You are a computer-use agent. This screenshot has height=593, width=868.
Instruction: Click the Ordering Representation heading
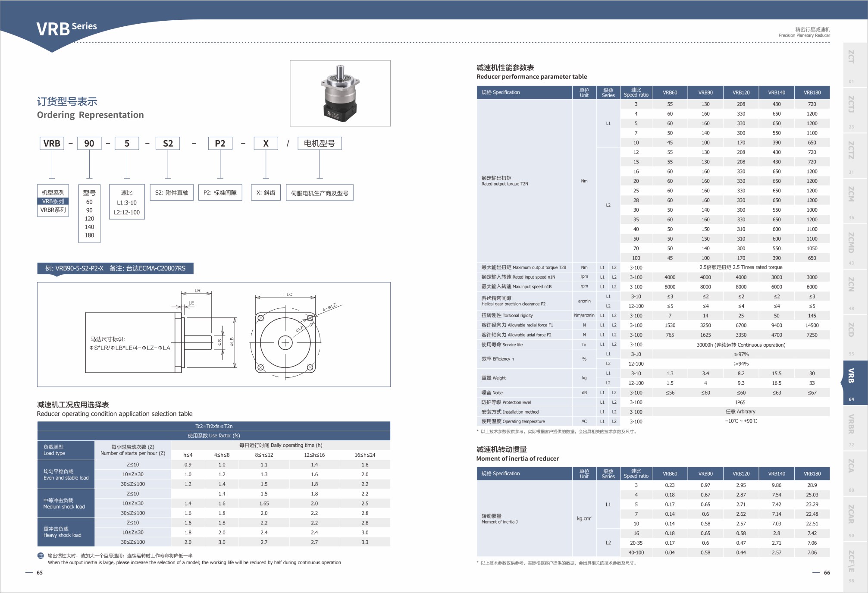coord(90,115)
